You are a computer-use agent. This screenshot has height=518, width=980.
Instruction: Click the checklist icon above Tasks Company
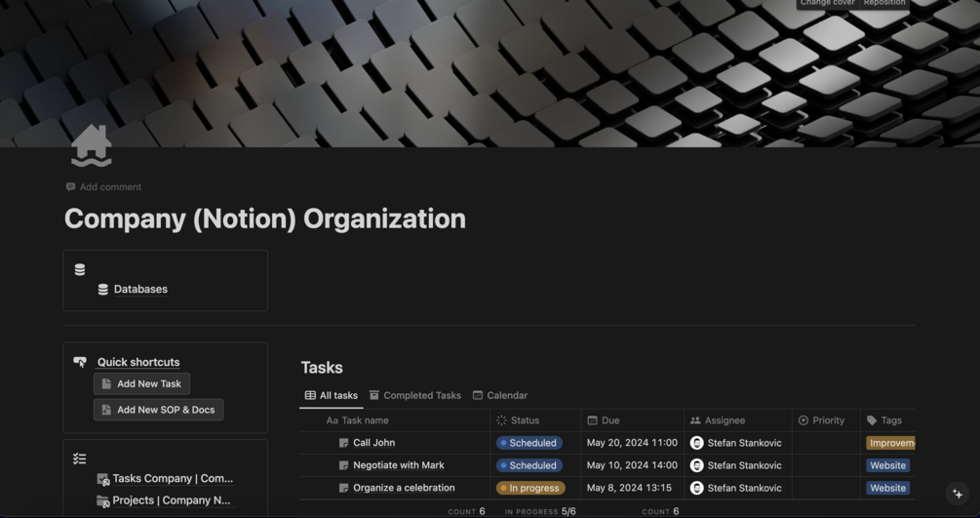[x=79, y=458]
